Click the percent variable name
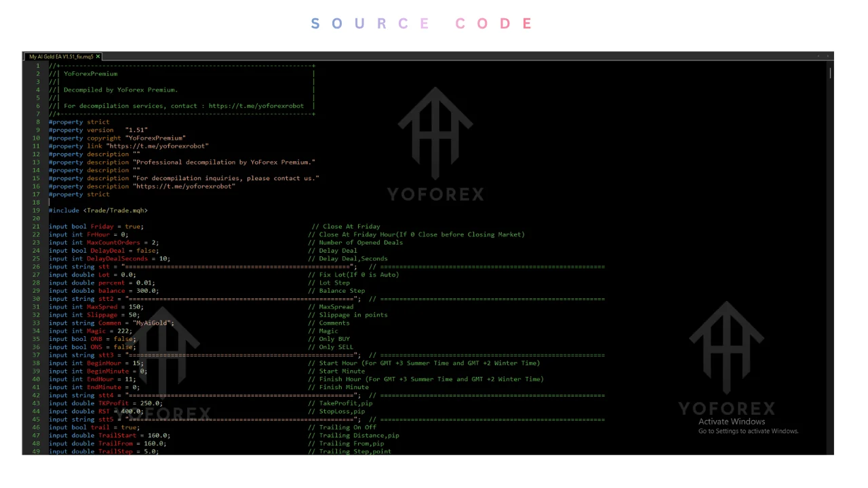 point(111,283)
